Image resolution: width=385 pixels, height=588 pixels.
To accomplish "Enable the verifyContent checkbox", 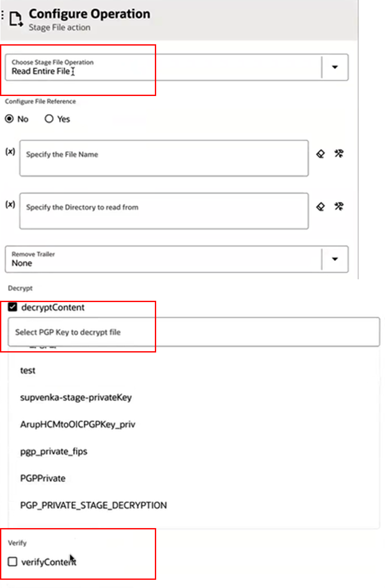I will [x=12, y=562].
